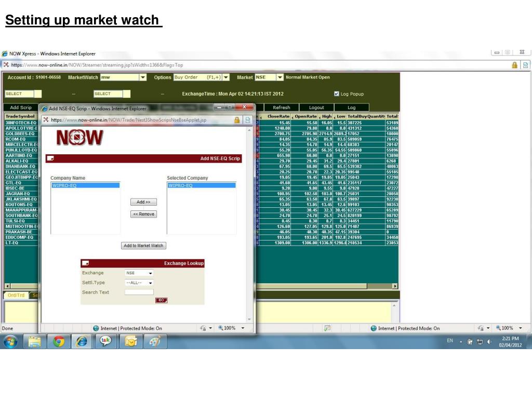
Task: Open Paint taskbar icon
Action: [155, 341]
